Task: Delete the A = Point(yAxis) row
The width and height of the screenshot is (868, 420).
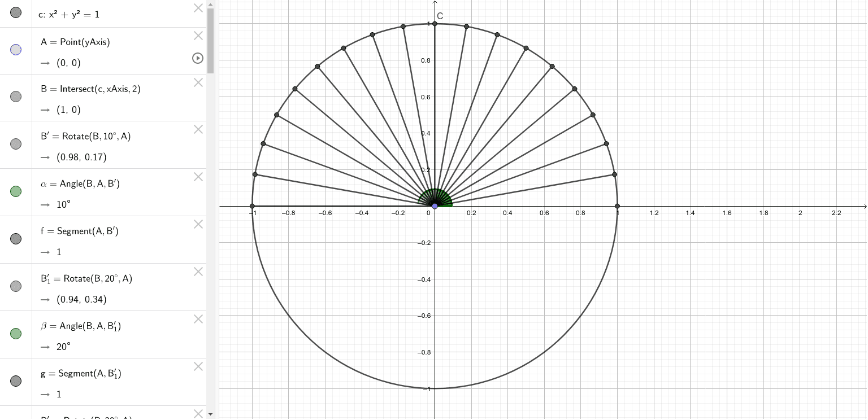Action: [198, 36]
